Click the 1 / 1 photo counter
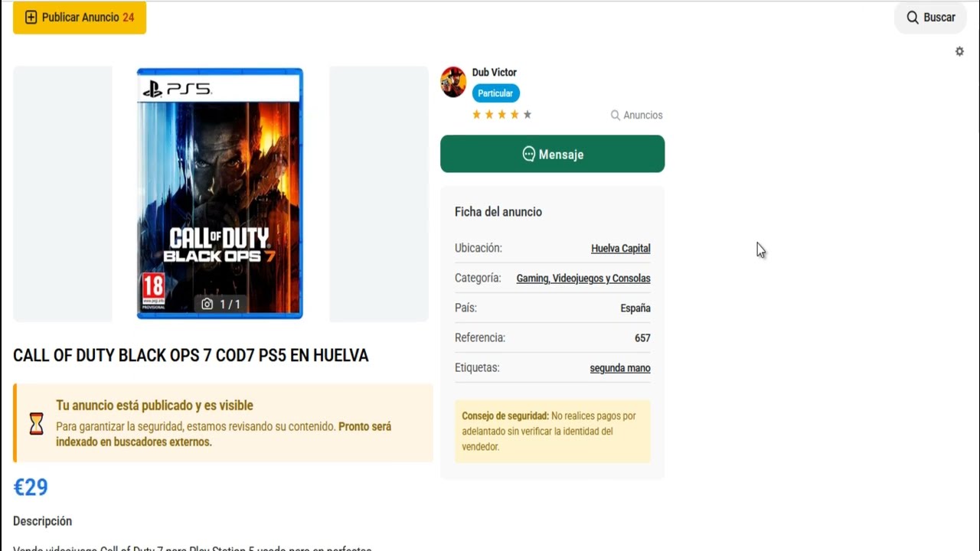Screen dimensions: 980x551 coord(220,304)
